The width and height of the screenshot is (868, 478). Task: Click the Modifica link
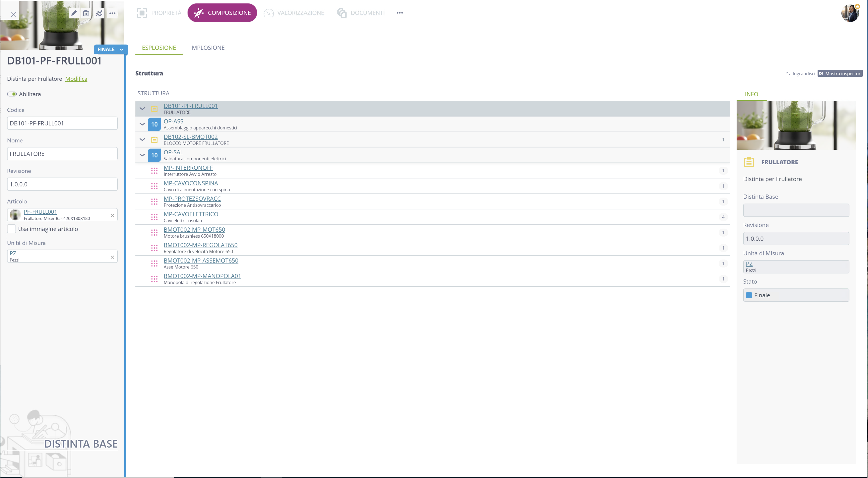tap(76, 79)
